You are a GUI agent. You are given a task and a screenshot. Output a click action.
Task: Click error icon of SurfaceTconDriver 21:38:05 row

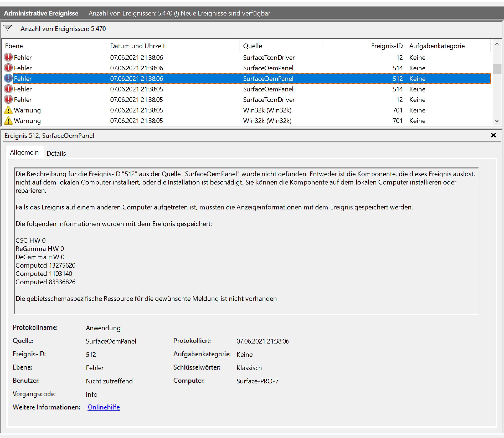8,99
